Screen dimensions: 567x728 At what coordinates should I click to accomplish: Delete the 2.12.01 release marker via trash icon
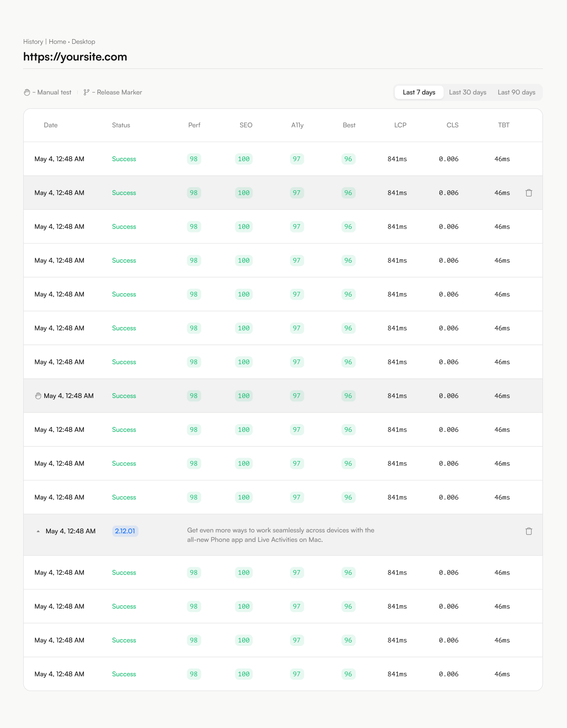[x=529, y=531]
